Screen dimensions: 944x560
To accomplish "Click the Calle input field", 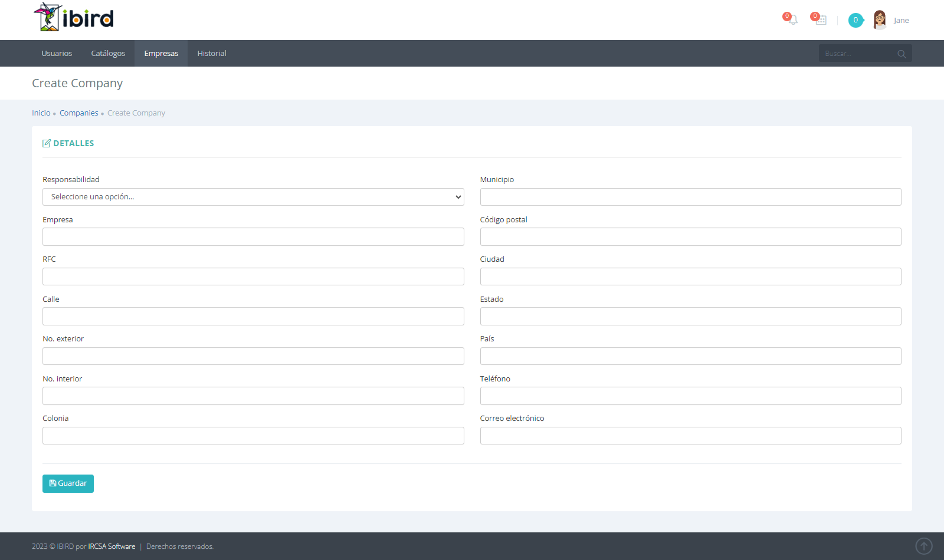I will [x=253, y=317].
